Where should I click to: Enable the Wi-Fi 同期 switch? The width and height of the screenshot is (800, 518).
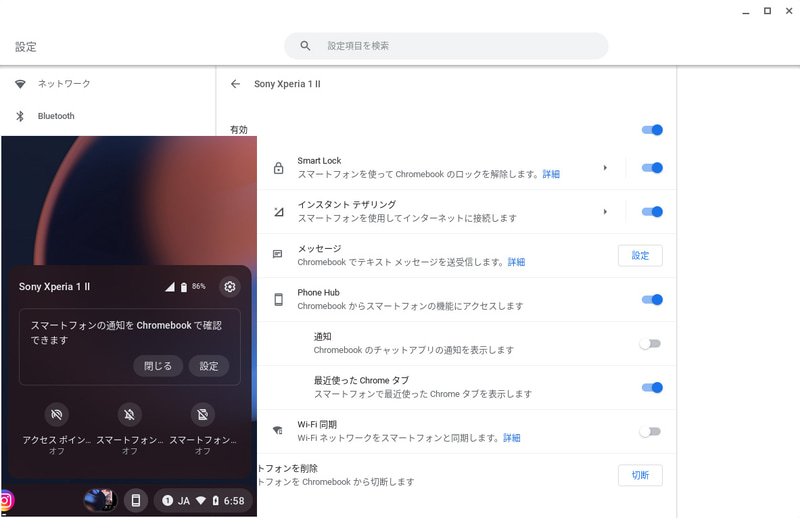[650, 432]
